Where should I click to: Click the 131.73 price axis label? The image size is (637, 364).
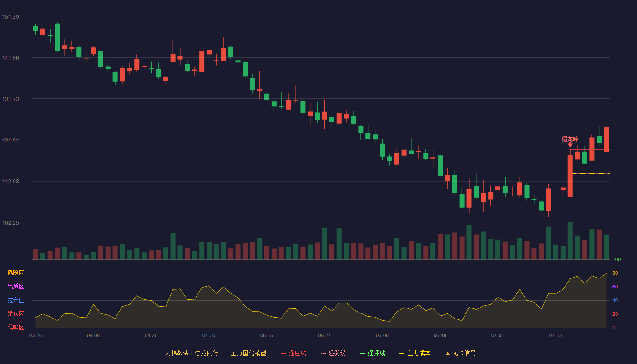click(10, 99)
